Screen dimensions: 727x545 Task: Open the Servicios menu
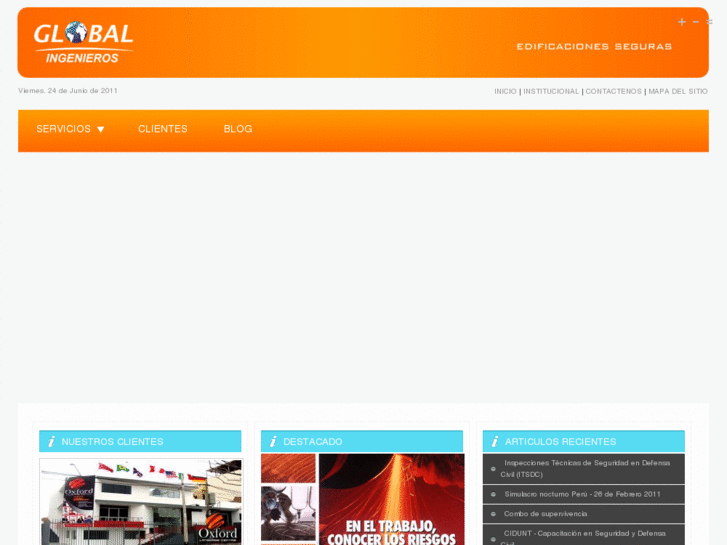coord(64,129)
